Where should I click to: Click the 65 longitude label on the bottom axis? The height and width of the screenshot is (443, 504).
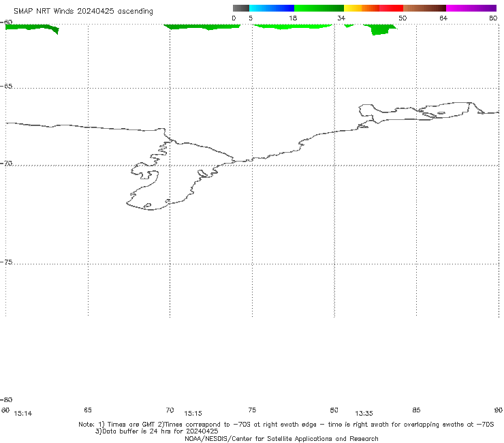88,410
